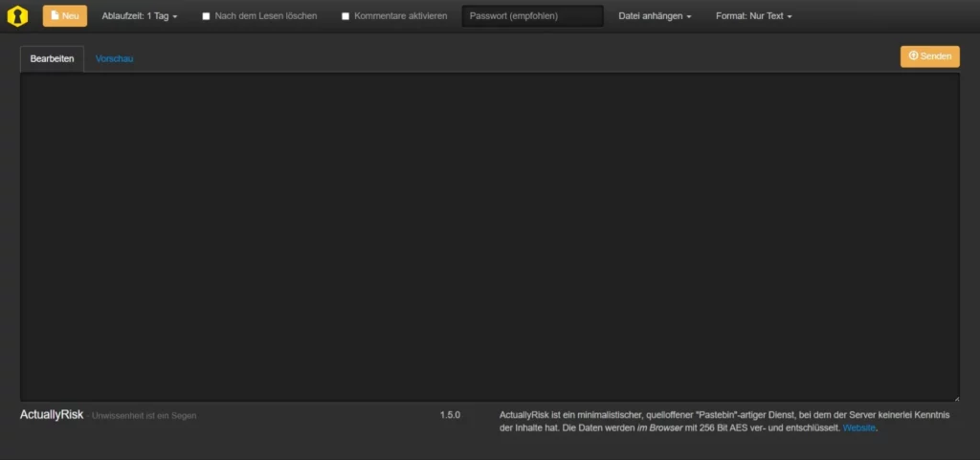Tick the 'Nach dem Lesen löschen' checkbox
The width and height of the screenshot is (980, 460).
click(206, 16)
